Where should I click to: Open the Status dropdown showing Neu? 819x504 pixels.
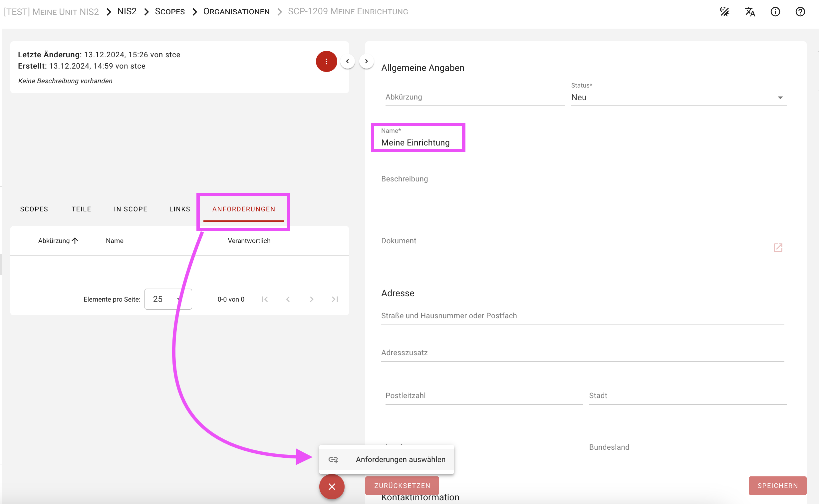[x=678, y=98]
